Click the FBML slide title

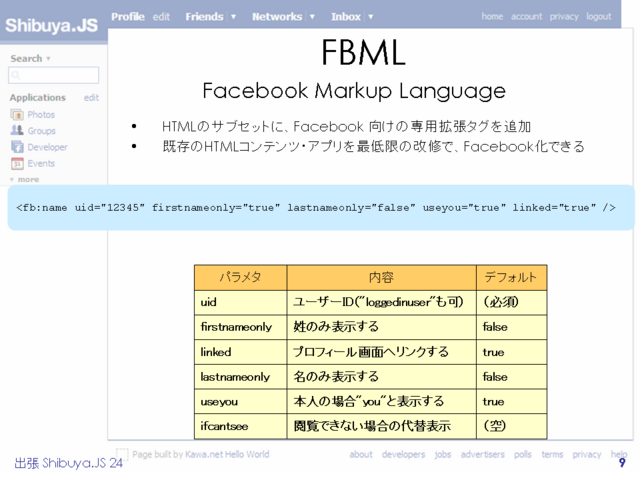coord(363,52)
